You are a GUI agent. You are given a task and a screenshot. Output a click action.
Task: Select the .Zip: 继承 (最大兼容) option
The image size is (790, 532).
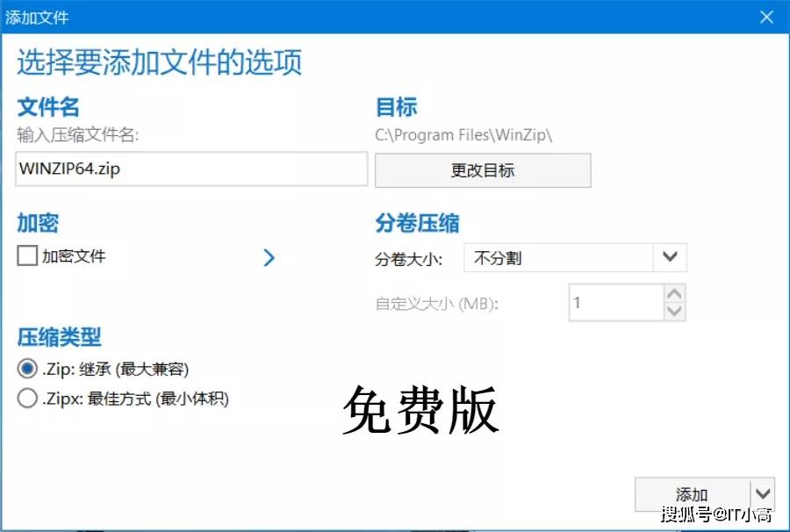(x=27, y=370)
